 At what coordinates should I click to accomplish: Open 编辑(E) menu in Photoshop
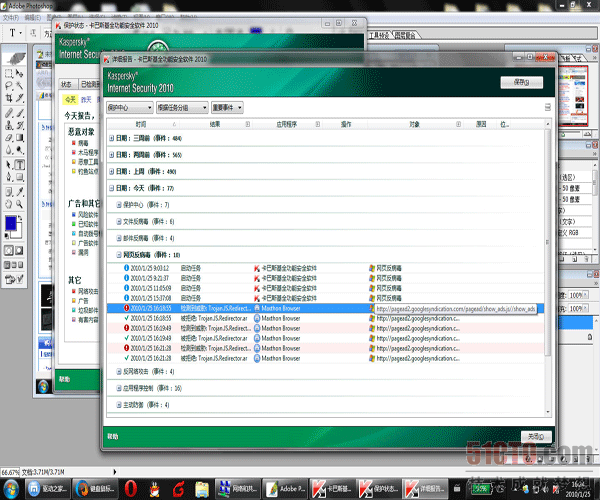click(33, 18)
